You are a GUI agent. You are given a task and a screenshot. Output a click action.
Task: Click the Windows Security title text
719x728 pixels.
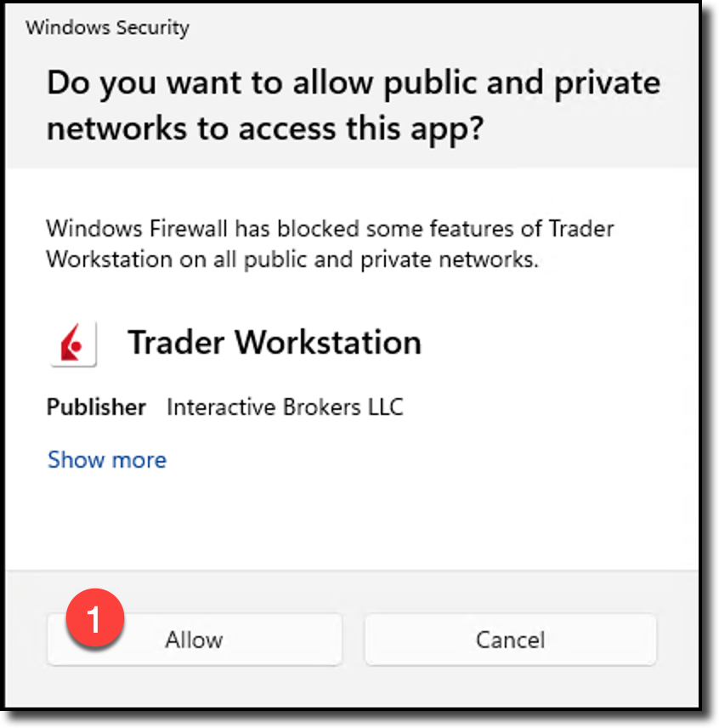pos(107,28)
